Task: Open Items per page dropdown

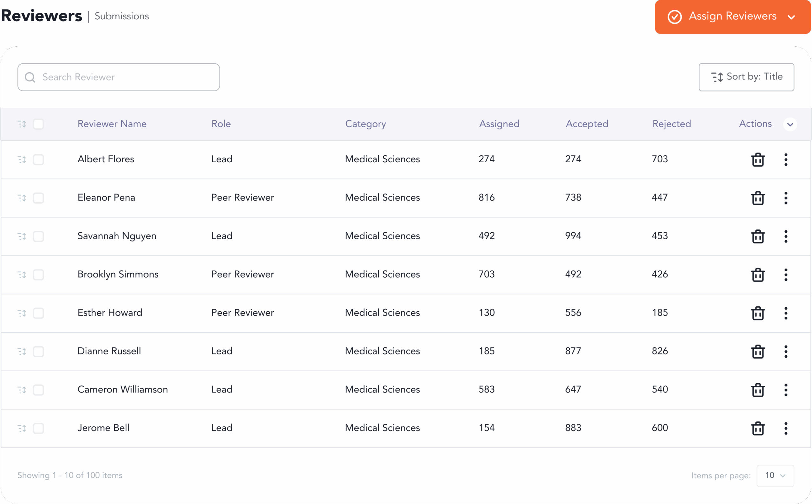Action: [775, 475]
